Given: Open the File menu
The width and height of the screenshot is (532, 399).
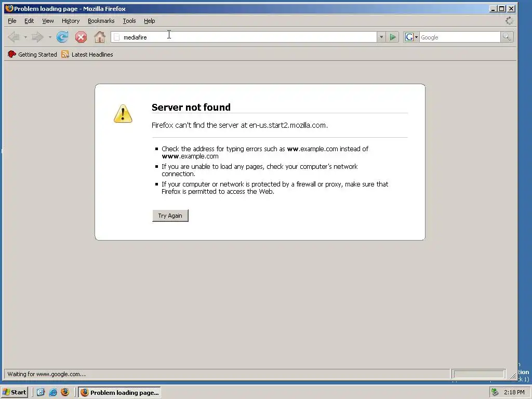Looking at the screenshot, I should pyautogui.click(x=12, y=21).
